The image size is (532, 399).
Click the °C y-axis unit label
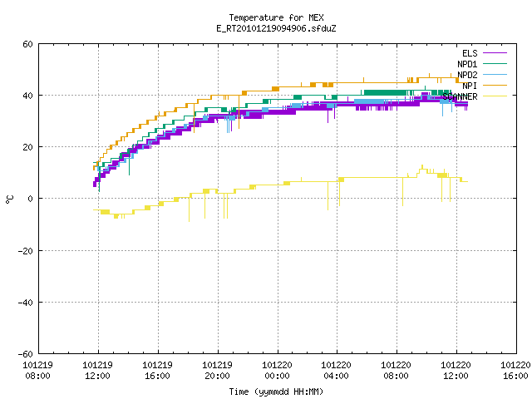pos(10,199)
